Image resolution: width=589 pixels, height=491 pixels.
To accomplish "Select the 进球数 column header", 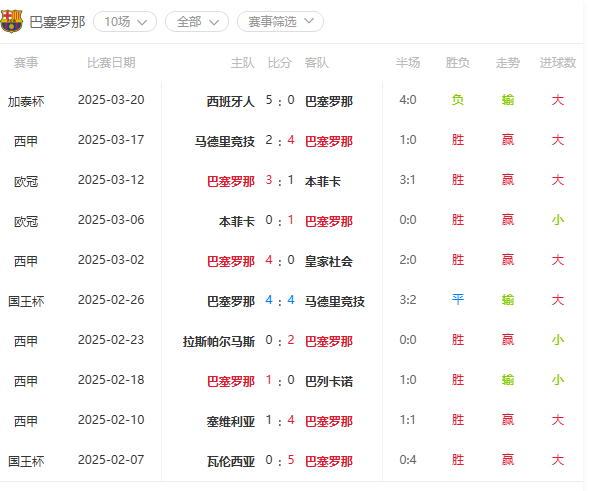I will click(558, 63).
